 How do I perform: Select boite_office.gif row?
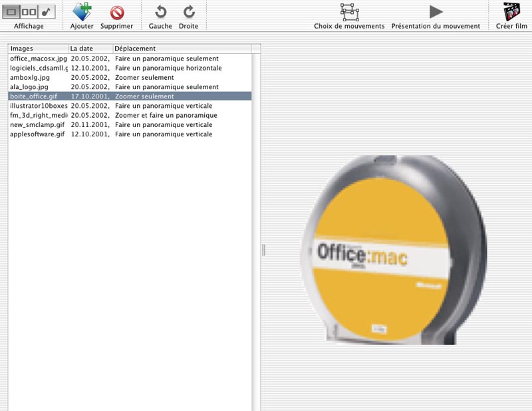click(x=130, y=96)
